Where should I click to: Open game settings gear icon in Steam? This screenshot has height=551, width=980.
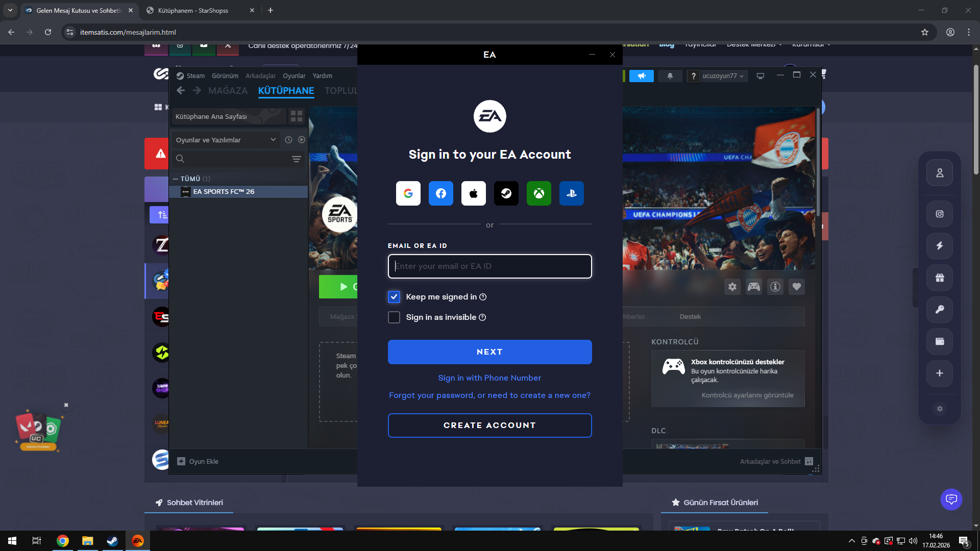coord(732,287)
